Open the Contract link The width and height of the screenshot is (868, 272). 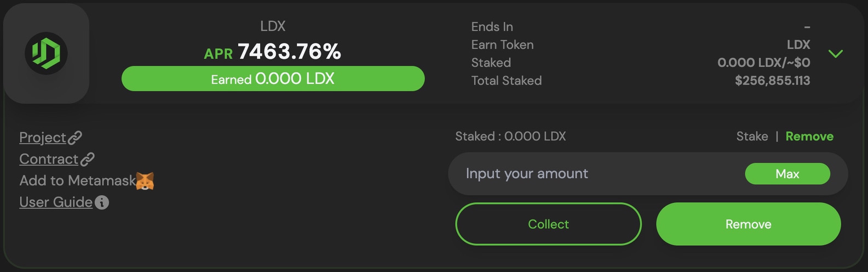pos(49,159)
